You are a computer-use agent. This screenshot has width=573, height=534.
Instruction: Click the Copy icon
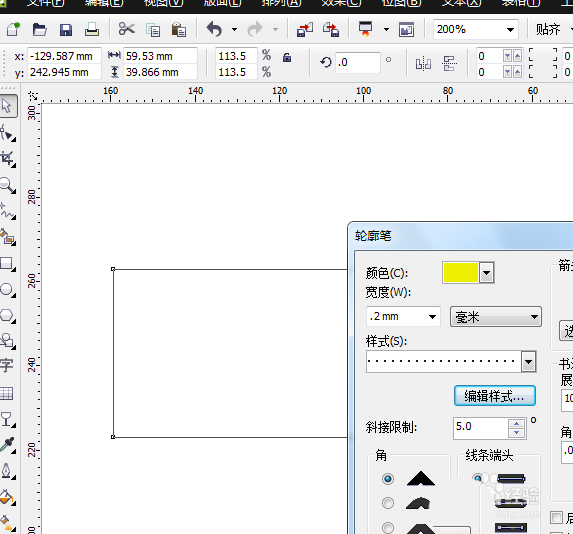click(153, 30)
